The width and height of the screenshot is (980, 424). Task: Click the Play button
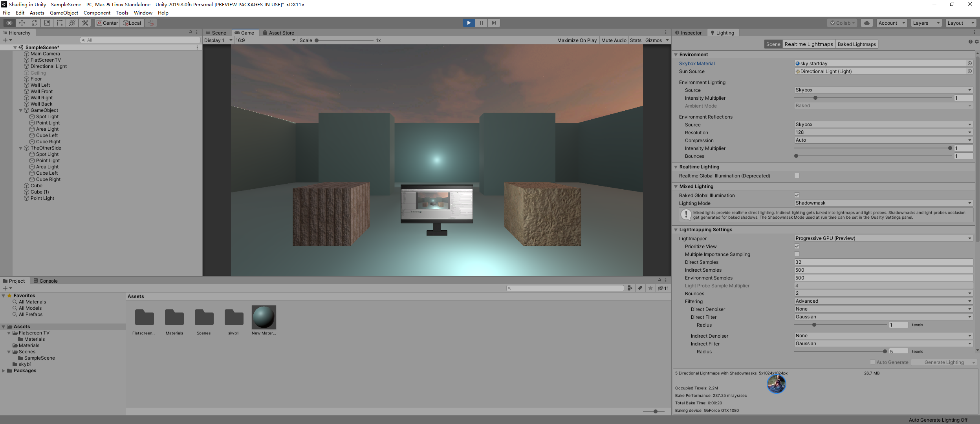coord(469,23)
